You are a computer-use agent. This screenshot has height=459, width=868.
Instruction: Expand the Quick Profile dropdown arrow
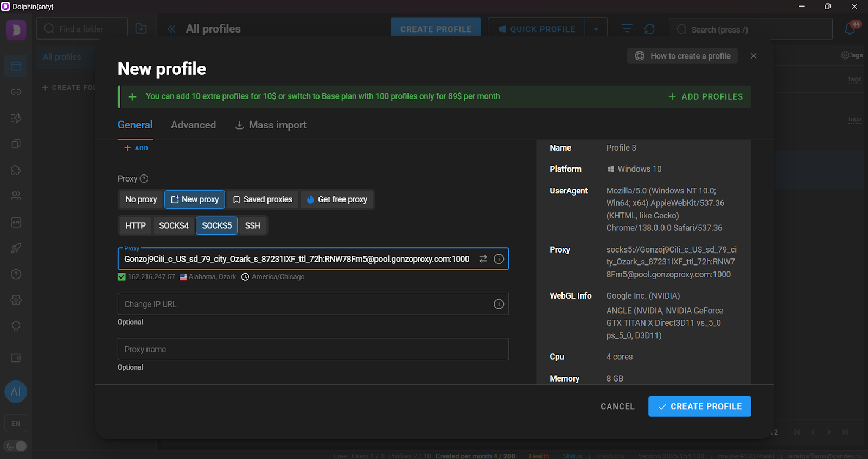pyautogui.click(x=596, y=29)
